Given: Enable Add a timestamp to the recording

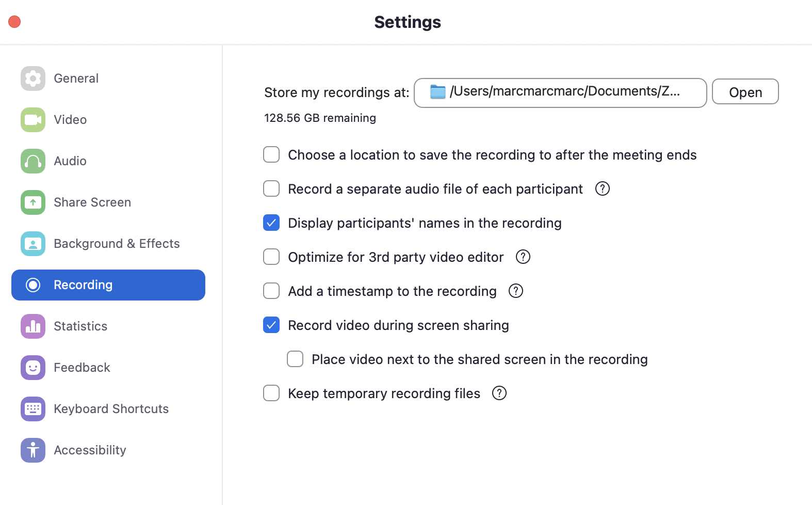Looking at the screenshot, I should pyautogui.click(x=271, y=291).
